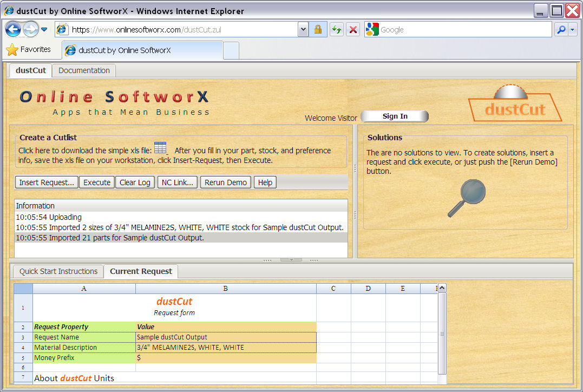Select spreadsheet column A header

click(84, 289)
